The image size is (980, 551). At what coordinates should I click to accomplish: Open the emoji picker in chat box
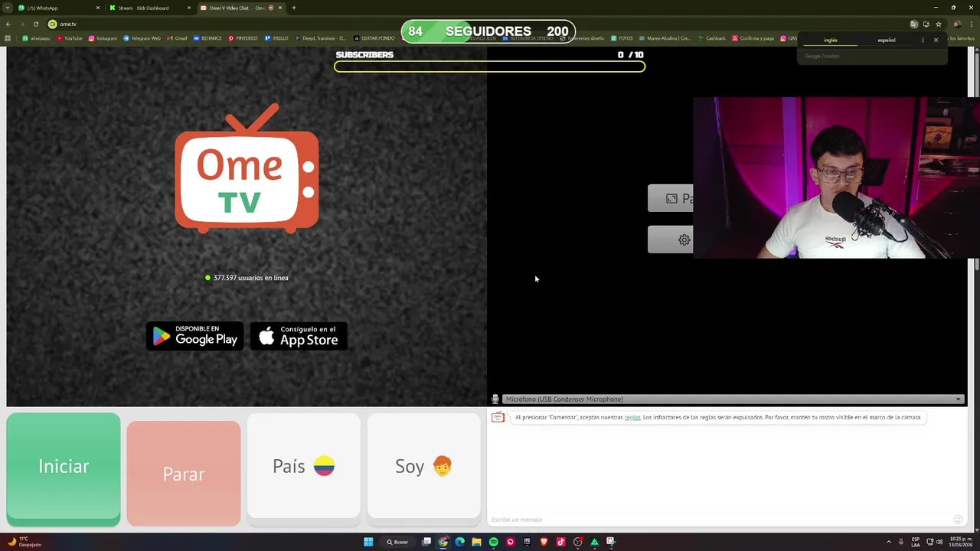[x=958, y=520]
